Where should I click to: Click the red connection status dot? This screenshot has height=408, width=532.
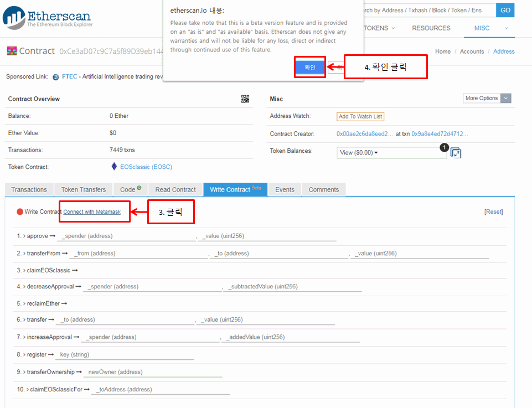[x=20, y=211]
